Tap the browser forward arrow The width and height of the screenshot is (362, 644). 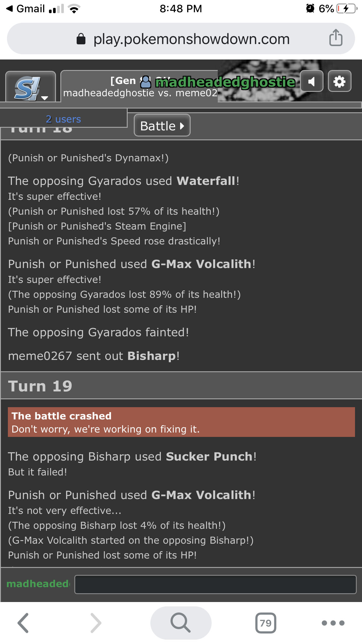[x=96, y=623]
